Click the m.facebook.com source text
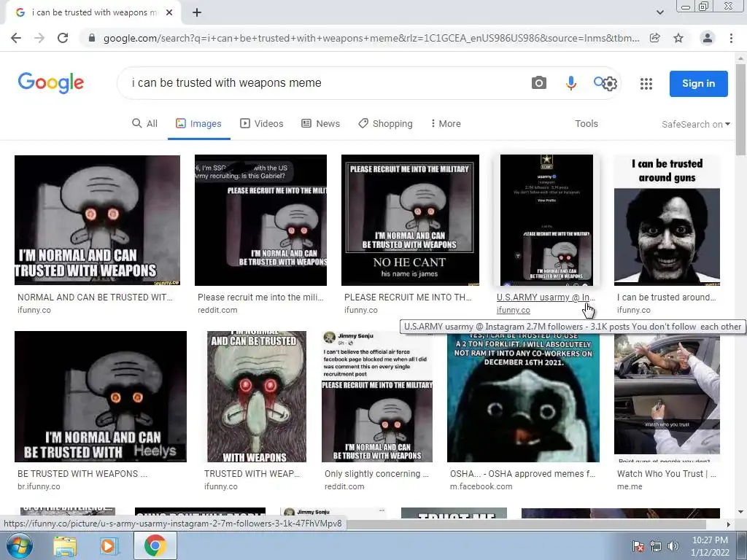Screen dimensions: 747x560 pyautogui.click(x=481, y=486)
